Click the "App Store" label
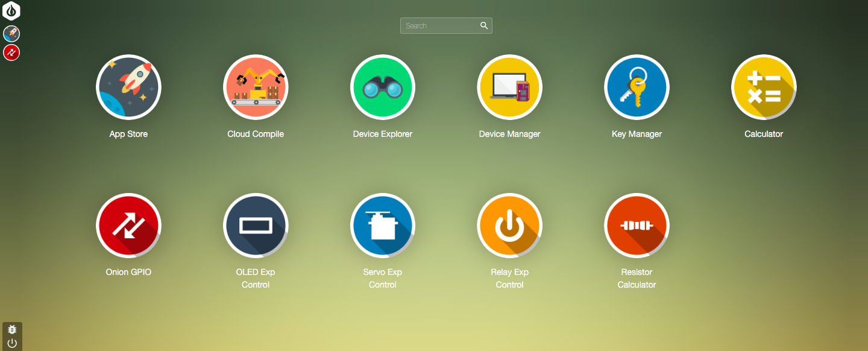The image size is (868, 351). pos(128,134)
